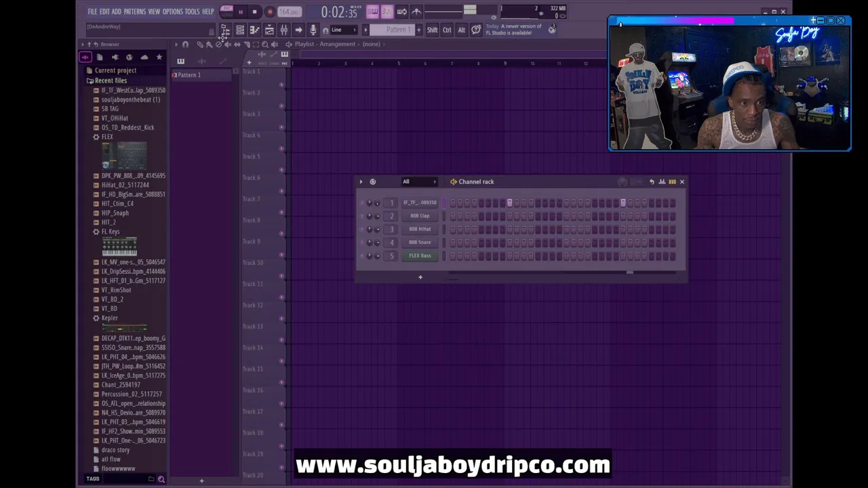Open the OPTIONS menu
This screenshot has height=488, width=868.
pyautogui.click(x=173, y=12)
